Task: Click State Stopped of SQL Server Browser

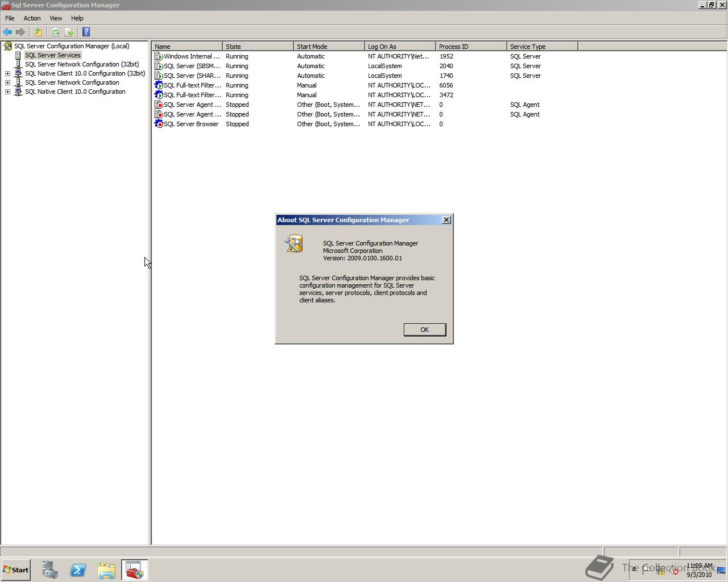Action: tap(237, 124)
